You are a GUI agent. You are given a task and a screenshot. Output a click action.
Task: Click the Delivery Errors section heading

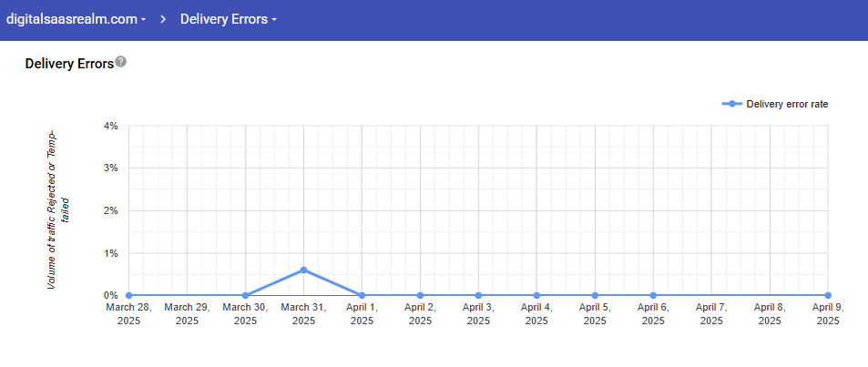pos(69,64)
